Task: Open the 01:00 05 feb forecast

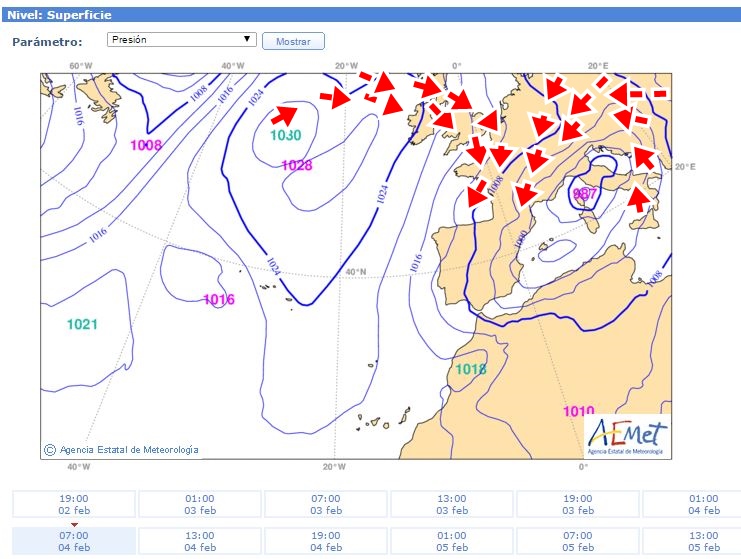Action: pyautogui.click(x=452, y=542)
